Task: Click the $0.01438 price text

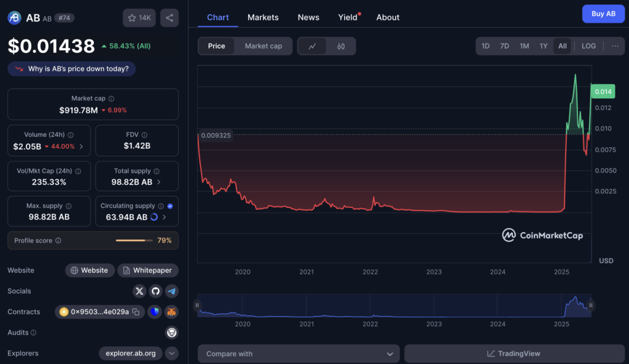Action: (x=52, y=46)
